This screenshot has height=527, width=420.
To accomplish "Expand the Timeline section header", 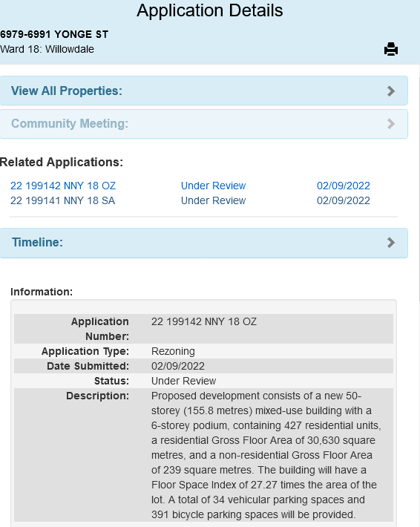I will [x=204, y=243].
